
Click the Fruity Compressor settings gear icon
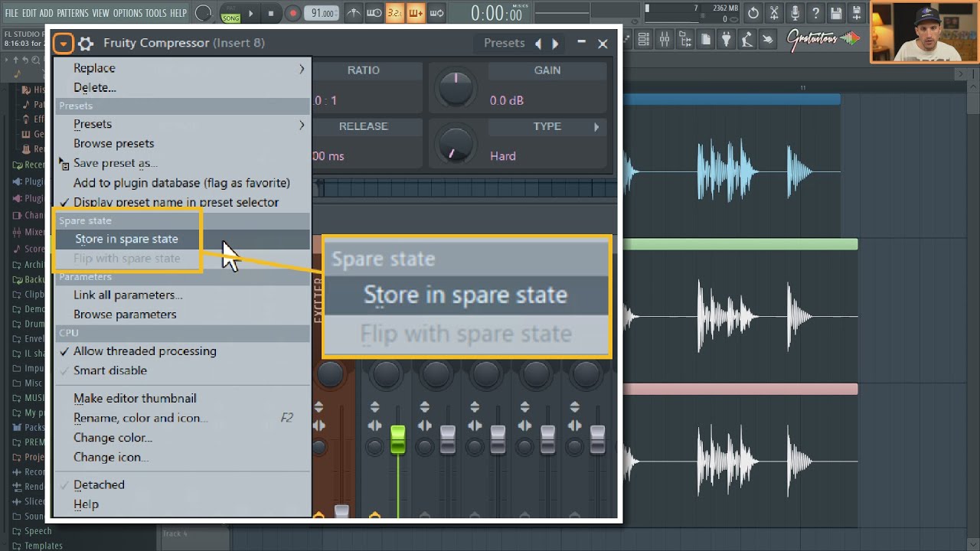click(86, 44)
